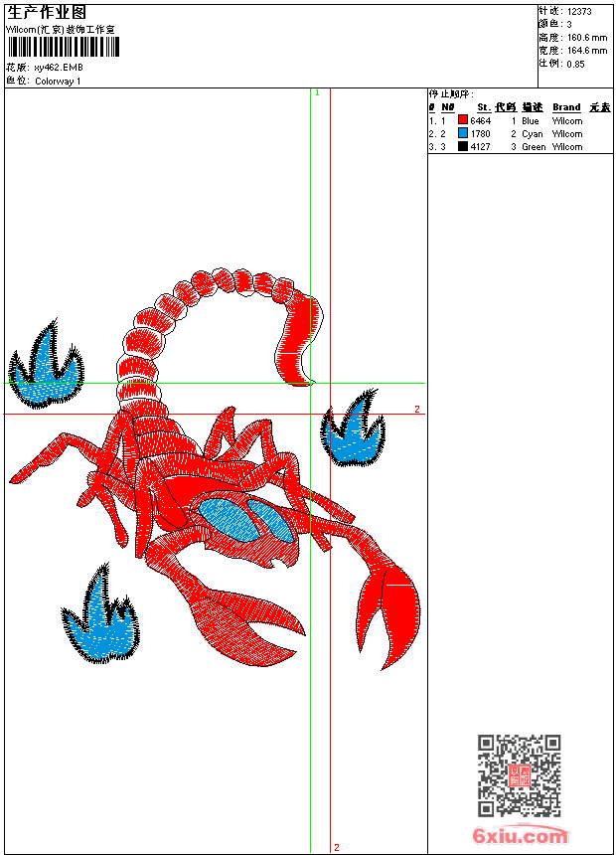Click the red thread swatch for stop 1
616x855 pixels.
pos(462,121)
